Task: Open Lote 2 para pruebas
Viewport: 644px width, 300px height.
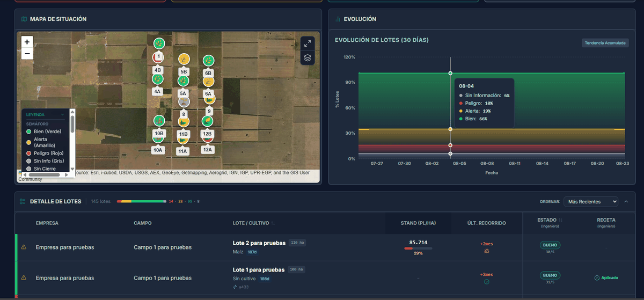Action: coord(259,243)
